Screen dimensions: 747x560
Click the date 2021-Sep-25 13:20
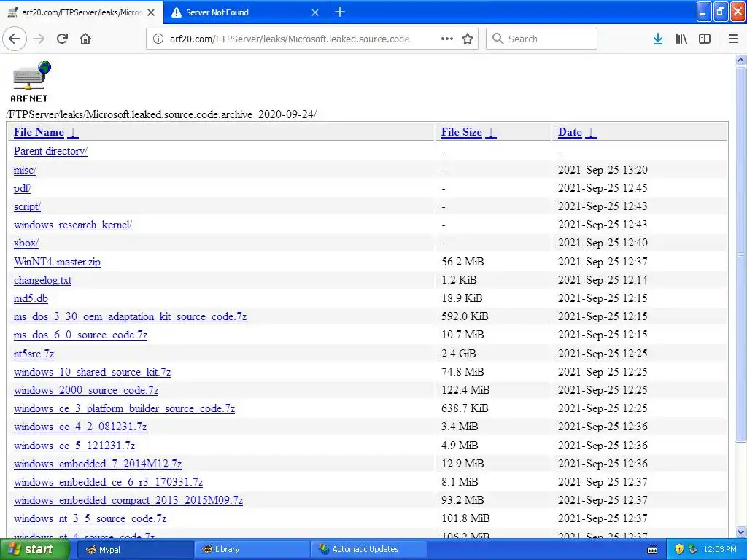(603, 169)
